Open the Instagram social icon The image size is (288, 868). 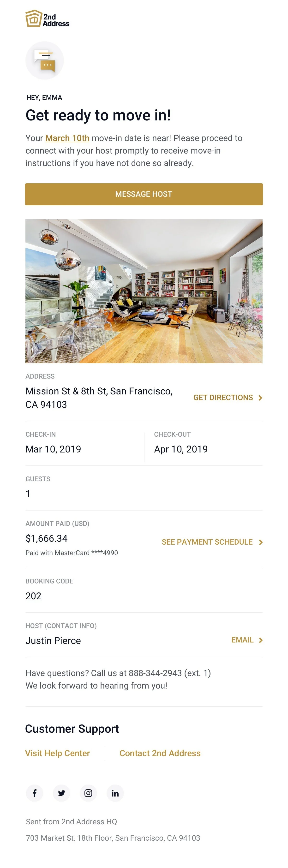(x=88, y=793)
